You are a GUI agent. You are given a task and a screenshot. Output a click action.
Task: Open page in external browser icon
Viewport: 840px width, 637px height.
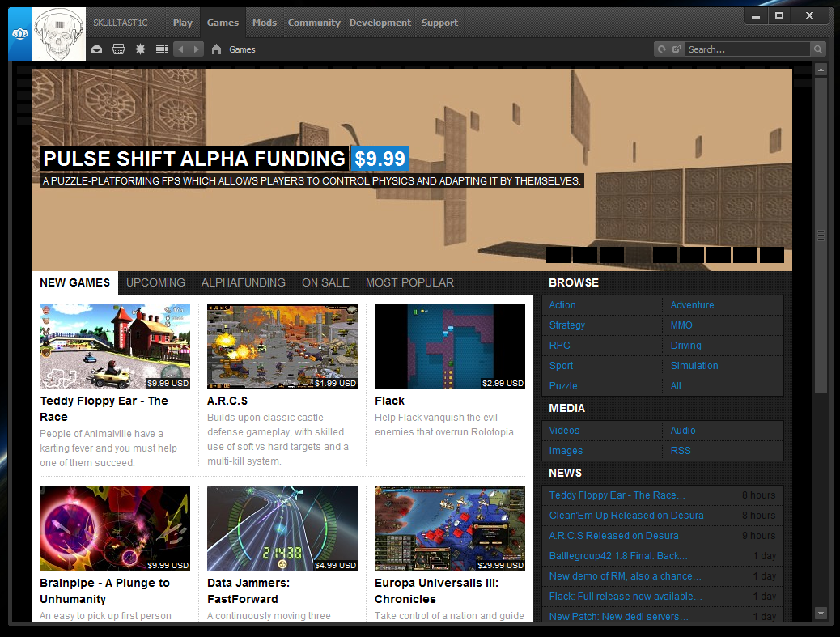(677, 49)
